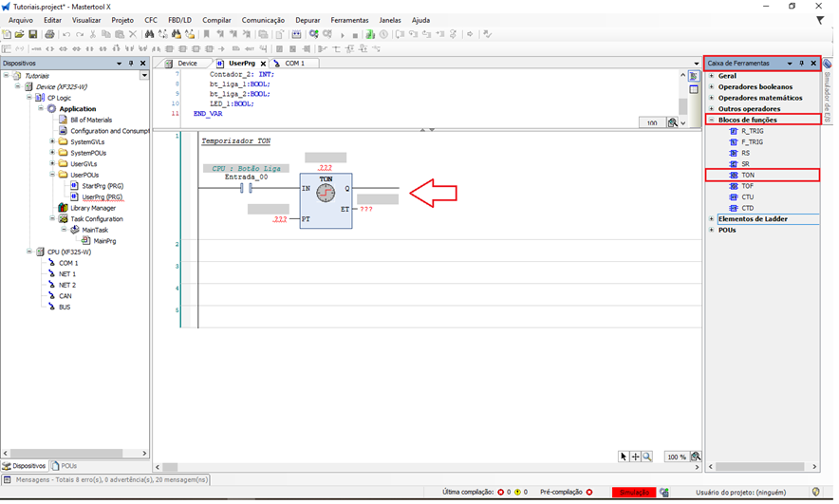Switch to the COM 1 editor tab
This screenshot has width=839, height=504.
pos(294,64)
